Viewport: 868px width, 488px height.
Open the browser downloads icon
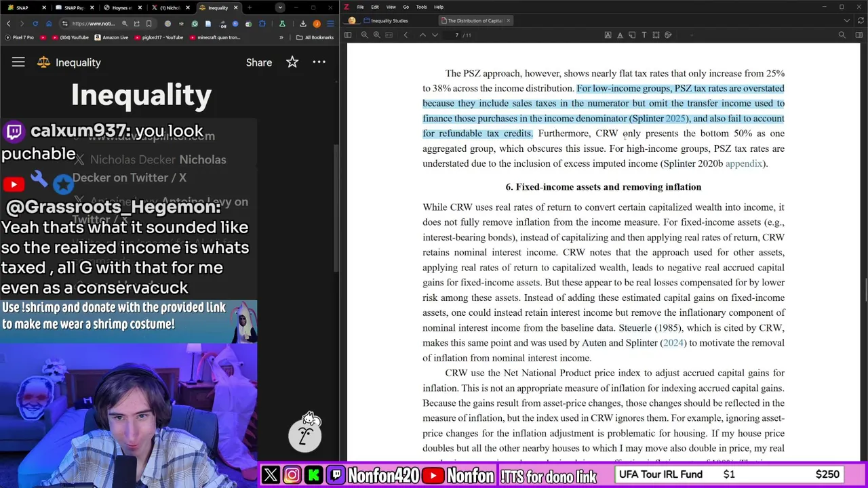coord(302,24)
